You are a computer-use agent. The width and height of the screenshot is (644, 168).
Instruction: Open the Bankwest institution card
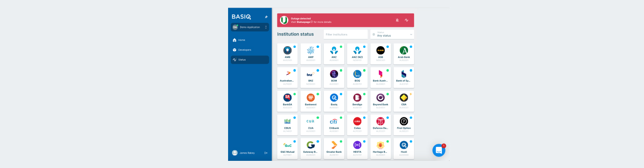point(311,101)
